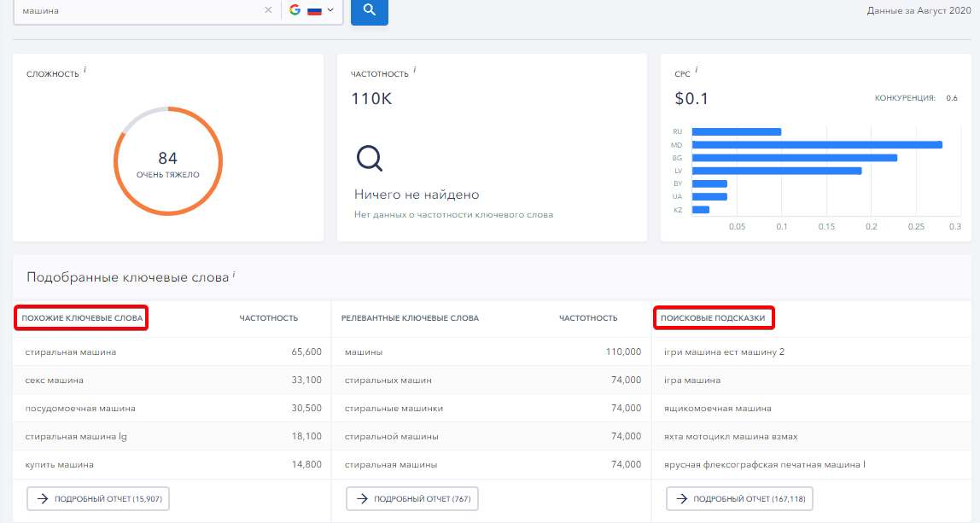Clear the search field with the X icon
The height and width of the screenshot is (523, 980).
click(268, 10)
